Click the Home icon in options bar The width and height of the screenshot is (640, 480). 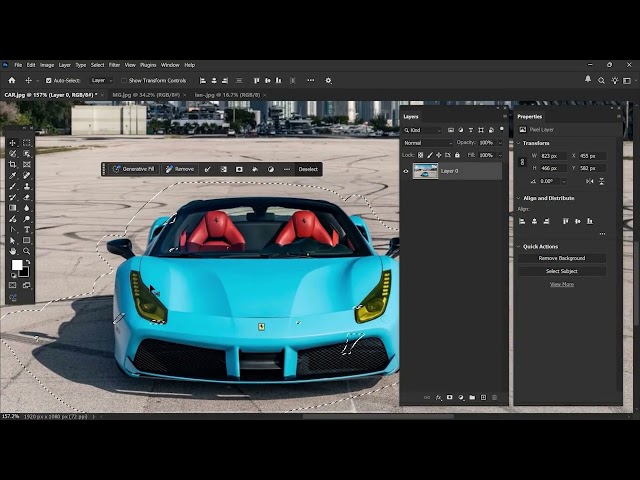[x=11, y=80]
